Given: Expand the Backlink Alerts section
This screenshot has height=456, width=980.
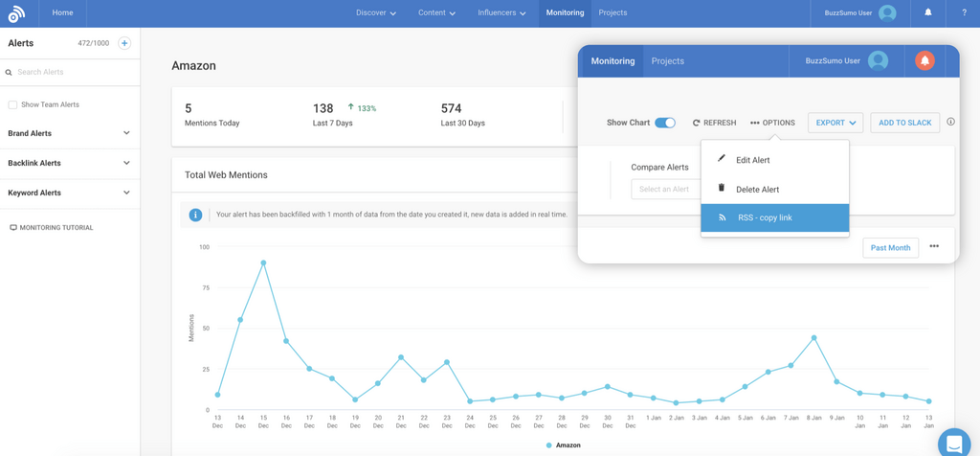Looking at the screenshot, I should pyautogui.click(x=126, y=163).
